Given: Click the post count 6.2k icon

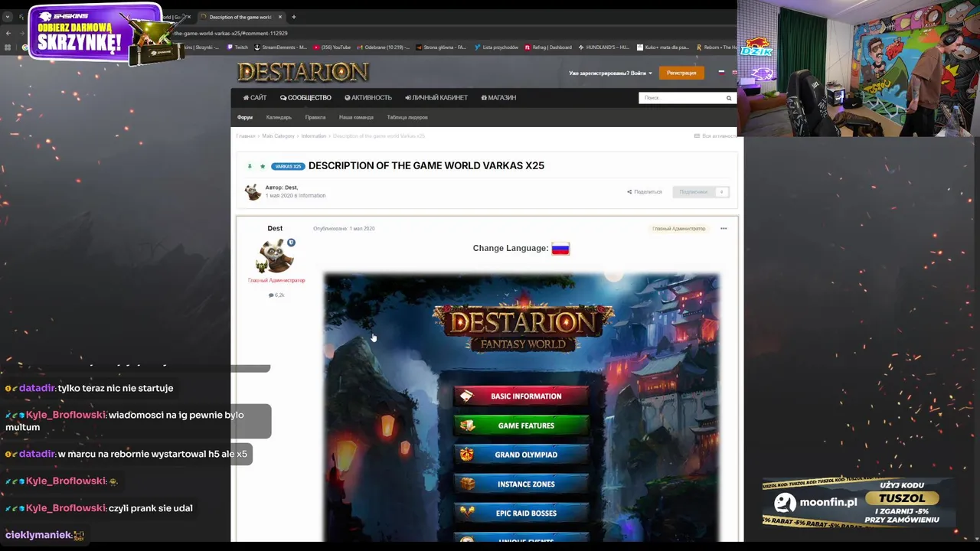Looking at the screenshot, I should point(276,295).
